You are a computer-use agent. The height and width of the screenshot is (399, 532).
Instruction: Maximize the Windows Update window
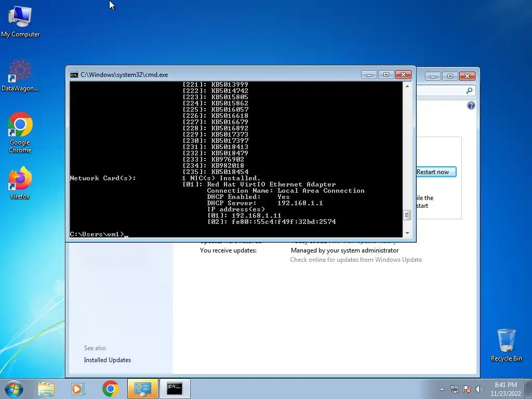pyautogui.click(x=450, y=76)
